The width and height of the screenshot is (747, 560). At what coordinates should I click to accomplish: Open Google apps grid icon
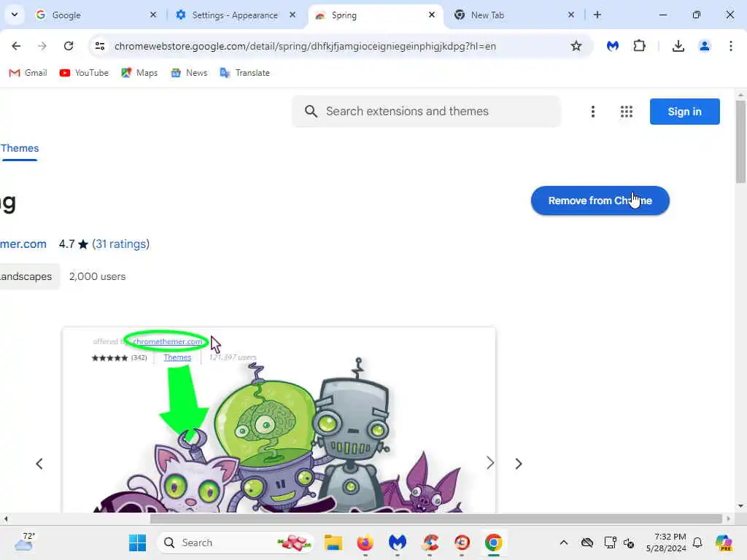(627, 112)
